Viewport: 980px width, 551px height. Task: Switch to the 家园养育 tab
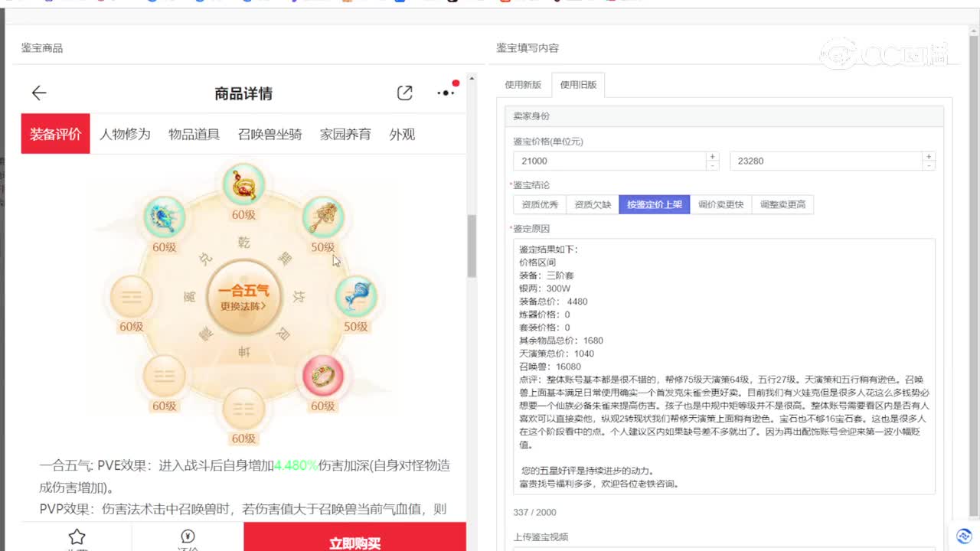tap(345, 134)
